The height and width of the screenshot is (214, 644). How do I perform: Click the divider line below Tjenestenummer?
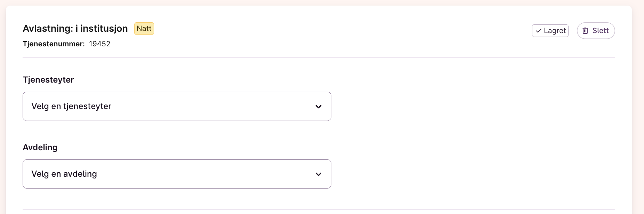click(x=319, y=57)
